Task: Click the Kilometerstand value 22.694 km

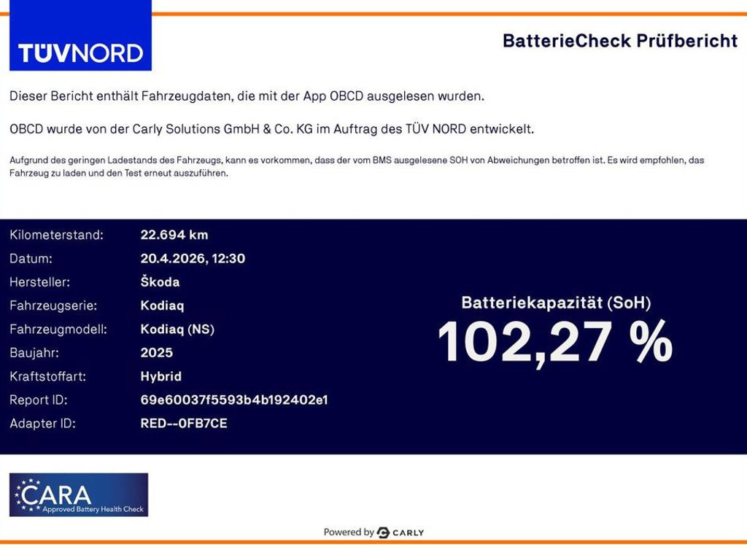Action: [174, 235]
